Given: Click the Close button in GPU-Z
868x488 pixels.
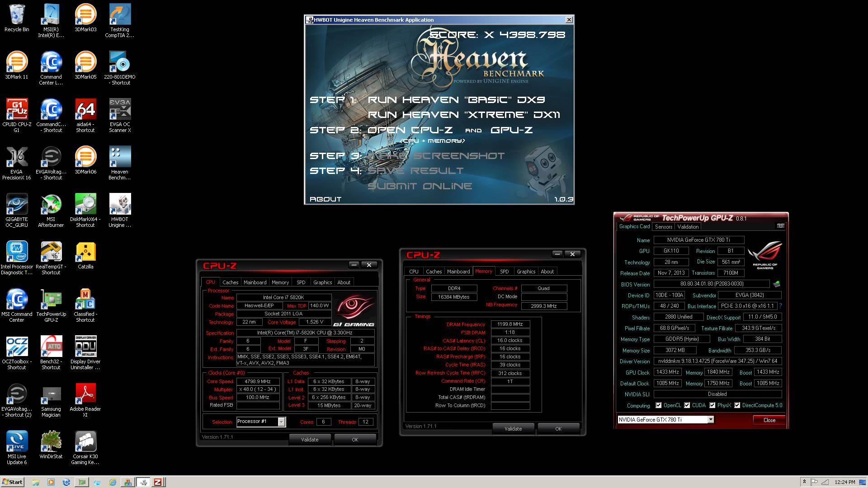Looking at the screenshot, I should 769,420.
